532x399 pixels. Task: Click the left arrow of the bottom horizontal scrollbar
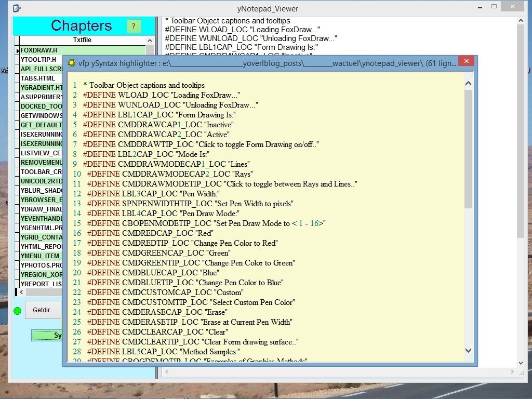pos(166,371)
